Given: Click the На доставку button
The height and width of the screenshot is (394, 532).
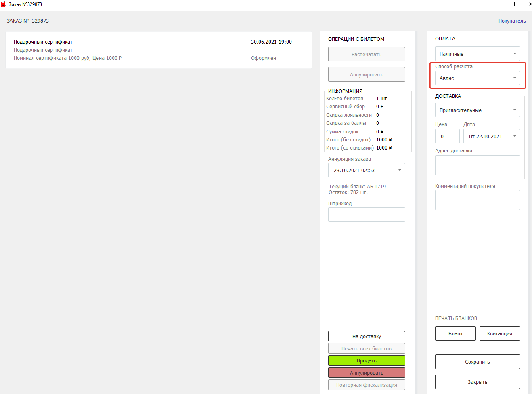Looking at the screenshot, I should click(x=366, y=336).
